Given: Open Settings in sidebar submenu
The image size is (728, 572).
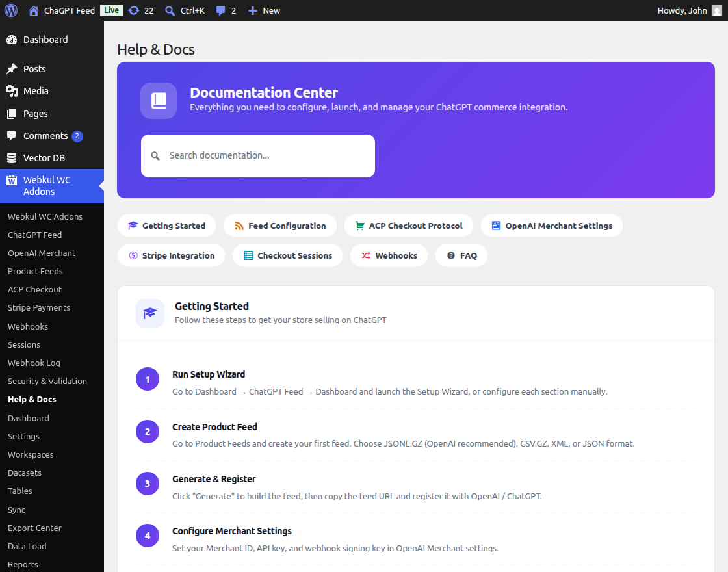Looking at the screenshot, I should tap(23, 436).
